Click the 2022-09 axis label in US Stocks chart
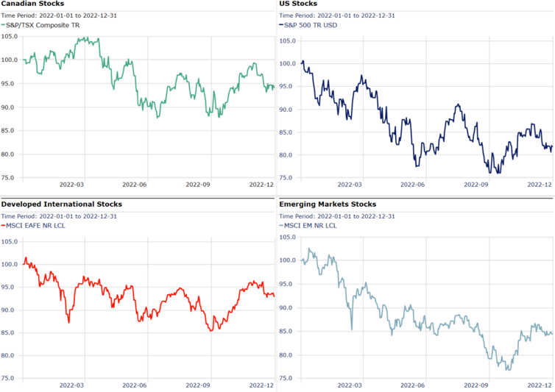 tap(476, 185)
